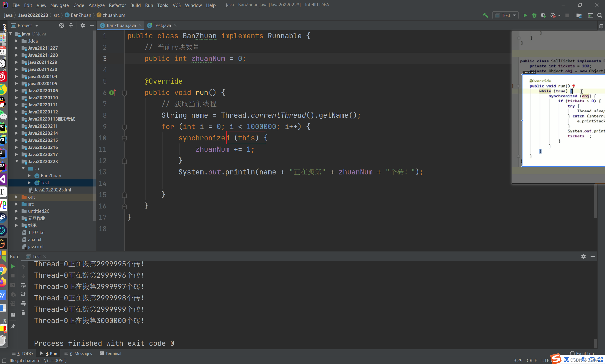Open Project panel gear settings
The height and width of the screenshot is (364, 605).
pyautogui.click(x=83, y=25)
